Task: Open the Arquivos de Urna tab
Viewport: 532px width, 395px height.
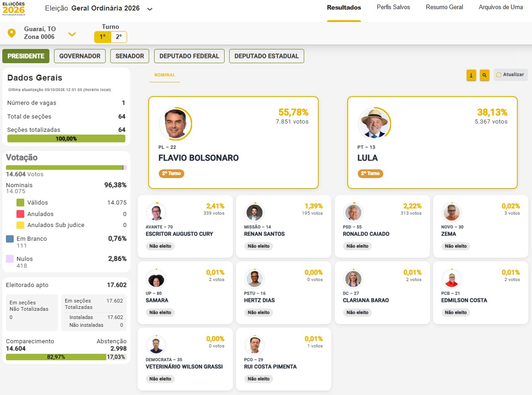Action: [500, 7]
